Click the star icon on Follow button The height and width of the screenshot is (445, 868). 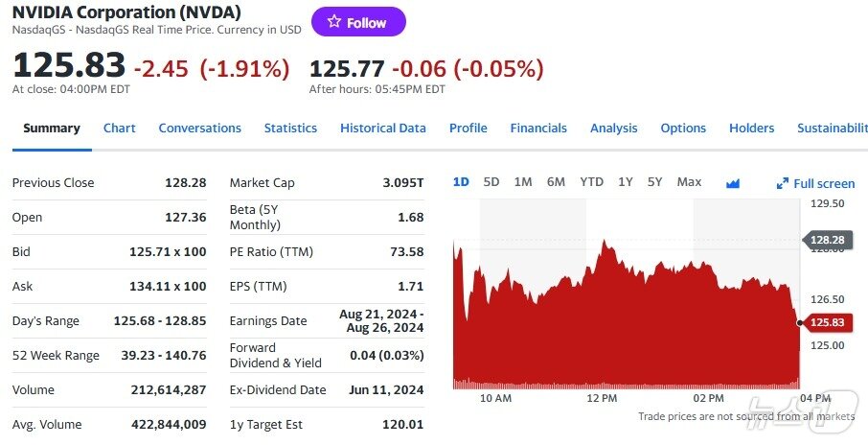[333, 22]
